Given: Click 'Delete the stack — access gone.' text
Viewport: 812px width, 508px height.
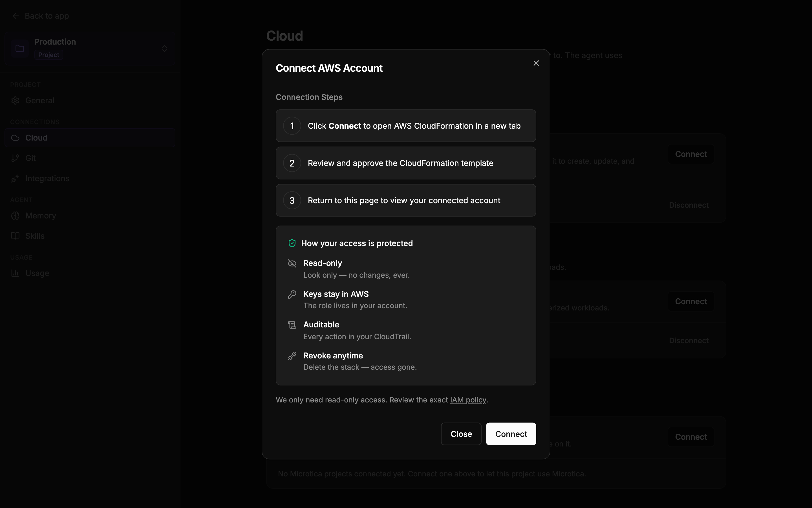Looking at the screenshot, I should pos(360,367).
